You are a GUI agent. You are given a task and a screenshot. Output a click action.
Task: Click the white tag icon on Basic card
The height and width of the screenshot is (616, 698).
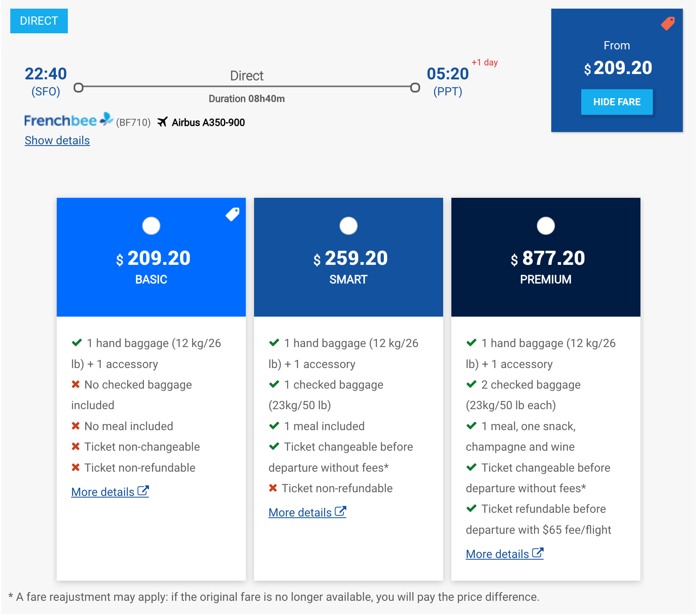click(x=232, y=214)
